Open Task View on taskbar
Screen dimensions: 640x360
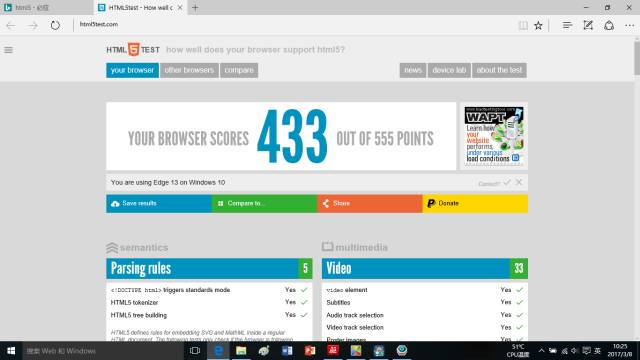point(195,351)
